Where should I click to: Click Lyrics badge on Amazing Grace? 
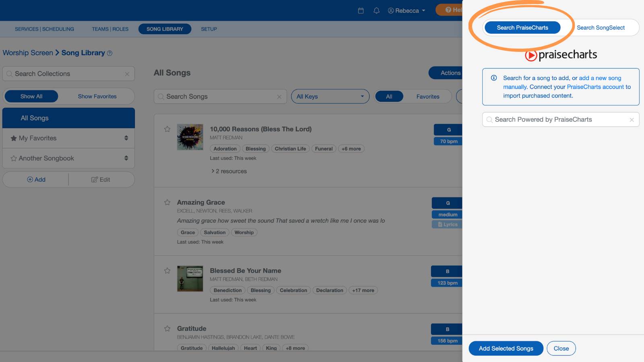pyautogui.click(x=447, y=224)
